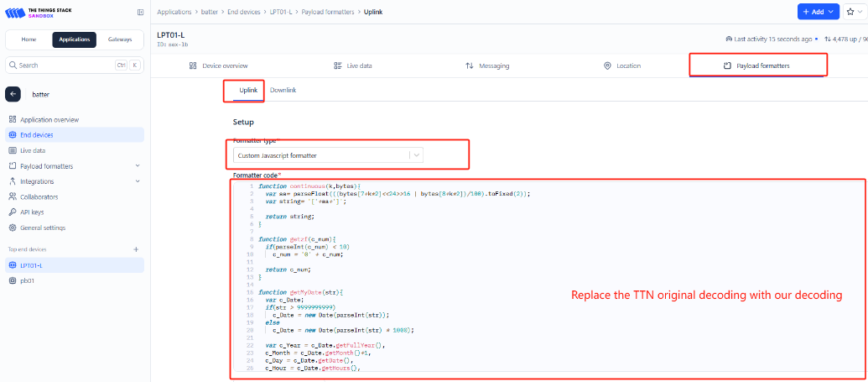Screen dimensions: 868x382
Task: Click Applications in the breadcrumb
Action: (x=174, y=12)
